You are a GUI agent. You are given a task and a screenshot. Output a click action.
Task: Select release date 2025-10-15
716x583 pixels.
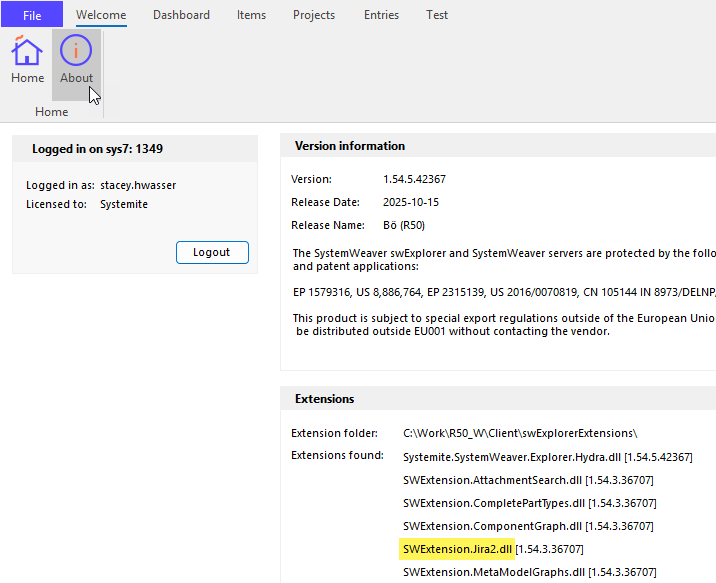pyautogui.click(x=411, y=202)
